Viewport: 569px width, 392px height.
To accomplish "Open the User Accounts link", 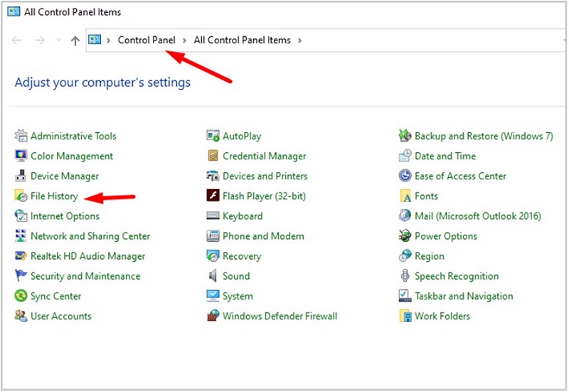I will (60, 316).
